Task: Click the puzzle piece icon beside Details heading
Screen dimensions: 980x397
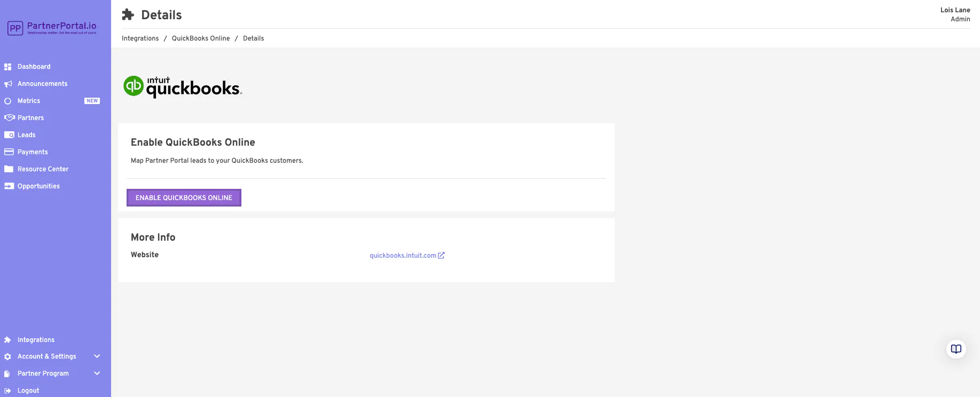Action: pyautogui.click(x=128, y=15)
